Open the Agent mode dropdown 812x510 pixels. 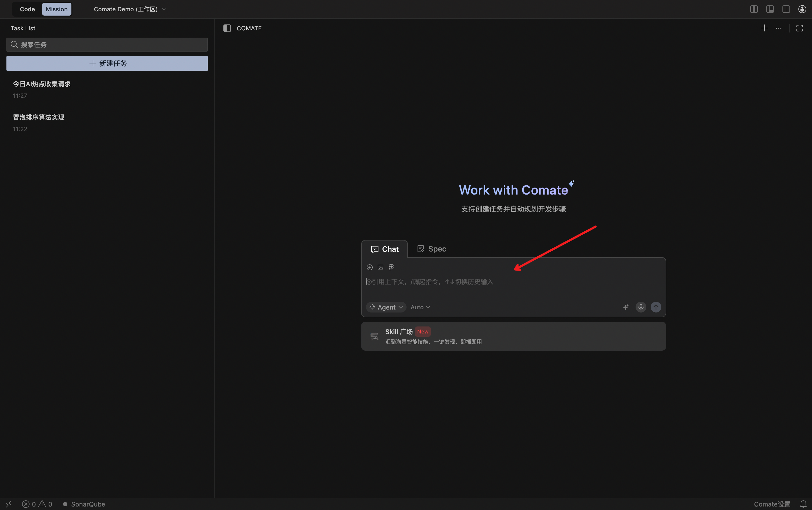[x=386, y=307]
